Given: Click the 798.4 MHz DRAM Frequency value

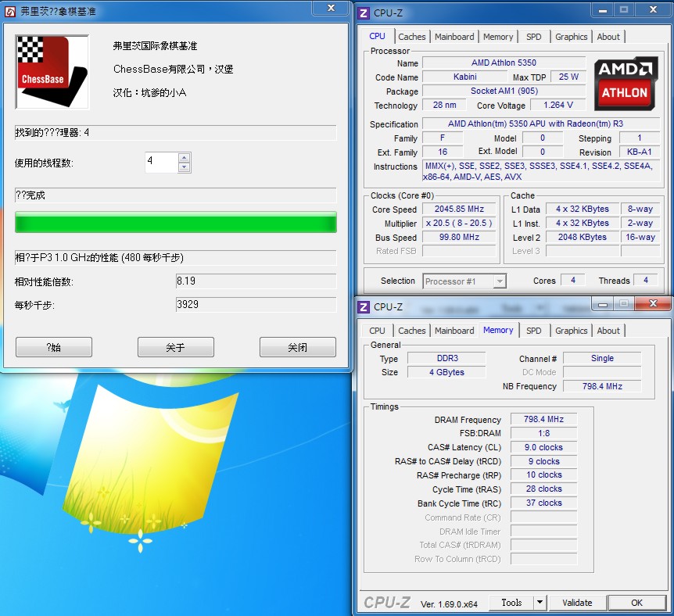Looking at the screenshot, I should click(543, 419).
